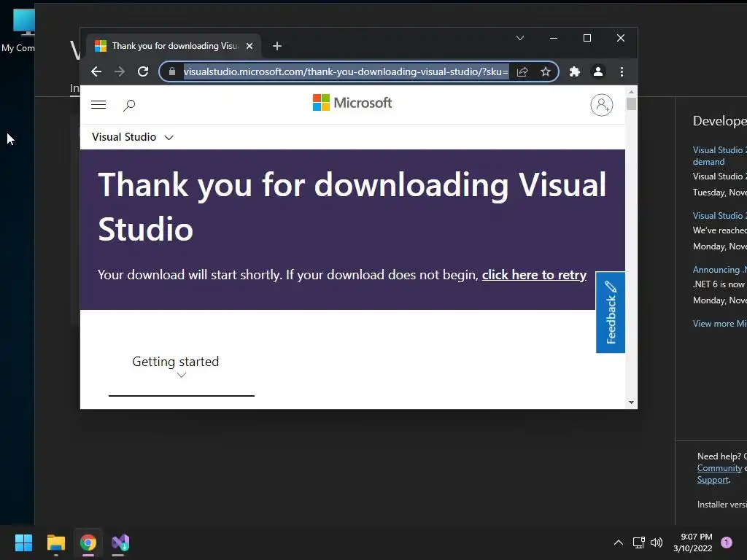
Task: Bookmark this page with the star
Action: click(546, 71)
